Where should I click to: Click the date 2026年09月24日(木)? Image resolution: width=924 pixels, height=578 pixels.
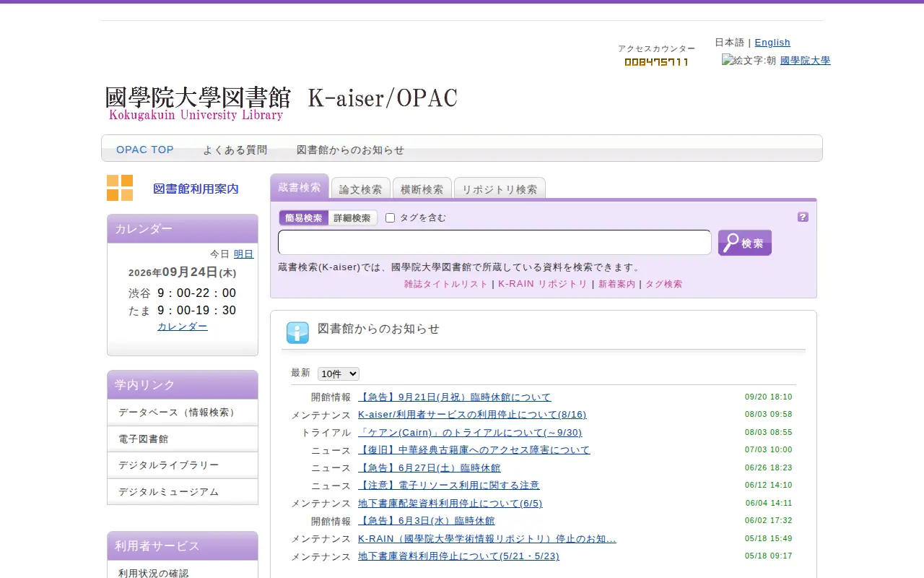(x=183, y=272)
